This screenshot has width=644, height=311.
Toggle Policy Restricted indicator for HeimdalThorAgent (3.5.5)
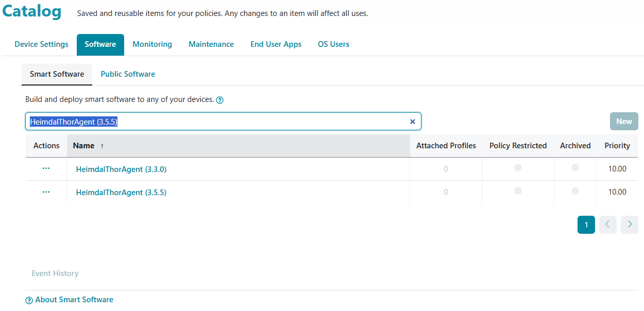(x=518, y=191)
